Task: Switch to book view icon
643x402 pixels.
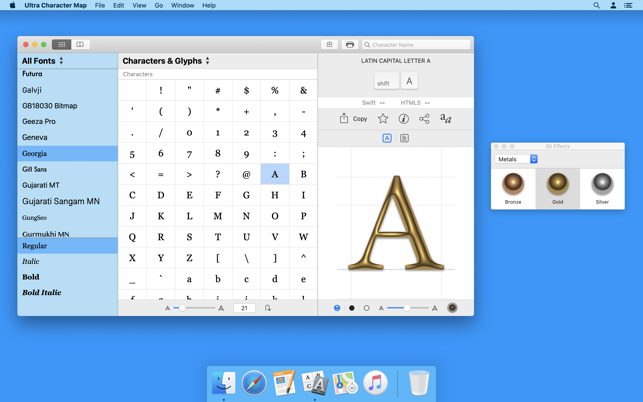Action: click(x=80, y=45)
